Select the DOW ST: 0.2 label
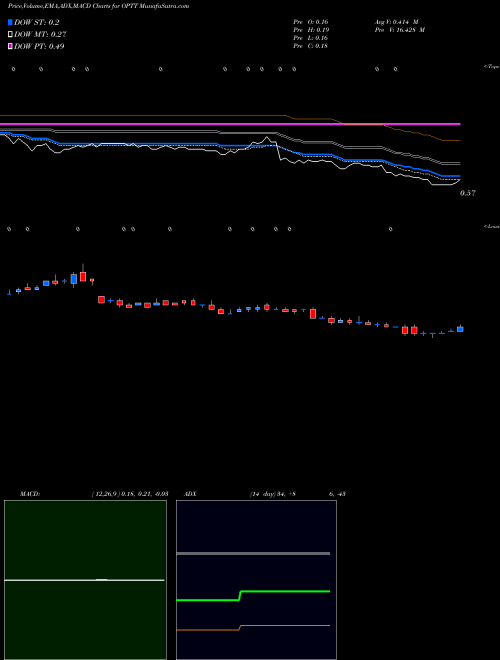 (x=37, y=23)
